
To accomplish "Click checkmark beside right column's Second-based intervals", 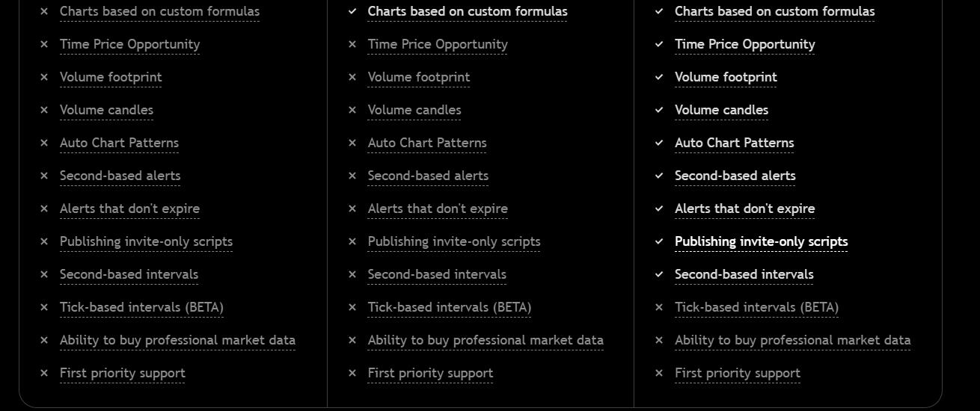I will coord(659,274).
